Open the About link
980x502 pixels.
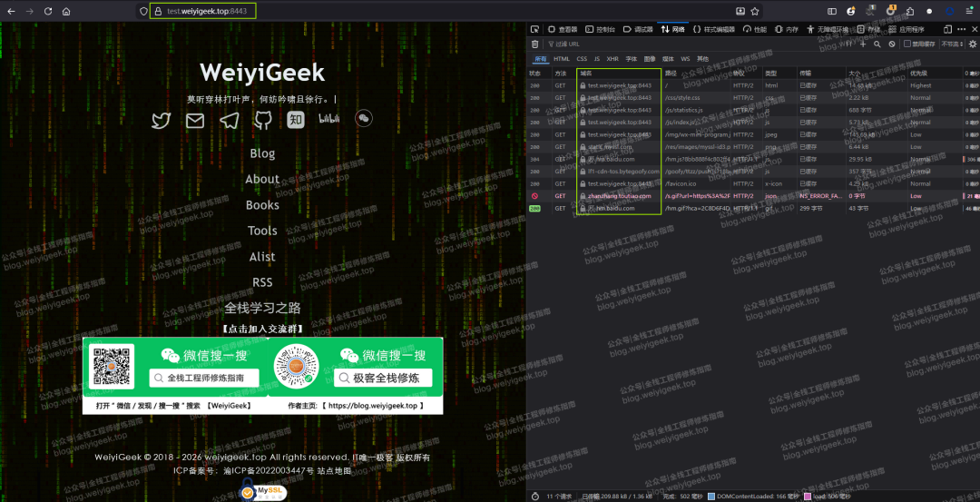pyautogui.click(x=262, y=179)
